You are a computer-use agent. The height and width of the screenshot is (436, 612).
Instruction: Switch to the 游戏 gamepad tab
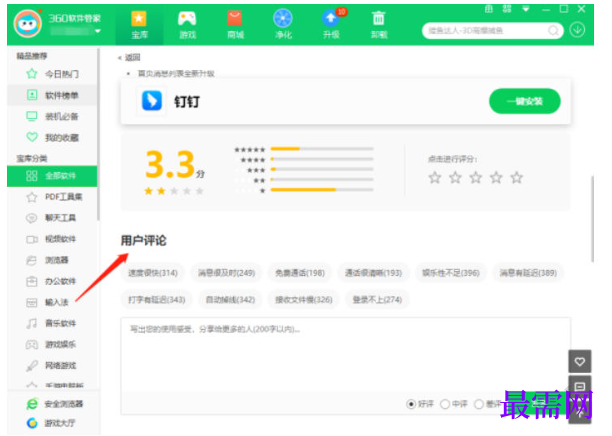[x=187, y=25]
